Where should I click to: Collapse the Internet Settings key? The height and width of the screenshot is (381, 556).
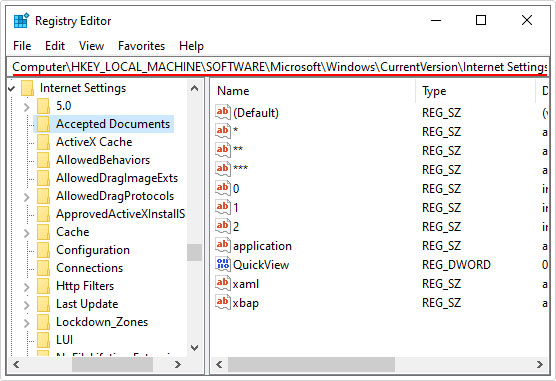click(x=12, y=88)
